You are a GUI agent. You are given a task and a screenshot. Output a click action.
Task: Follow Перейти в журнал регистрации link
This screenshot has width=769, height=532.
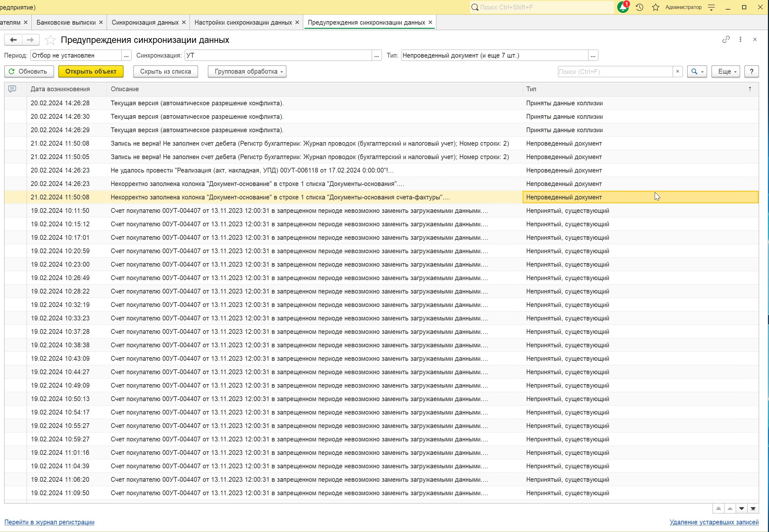click(x=49, y=522)
